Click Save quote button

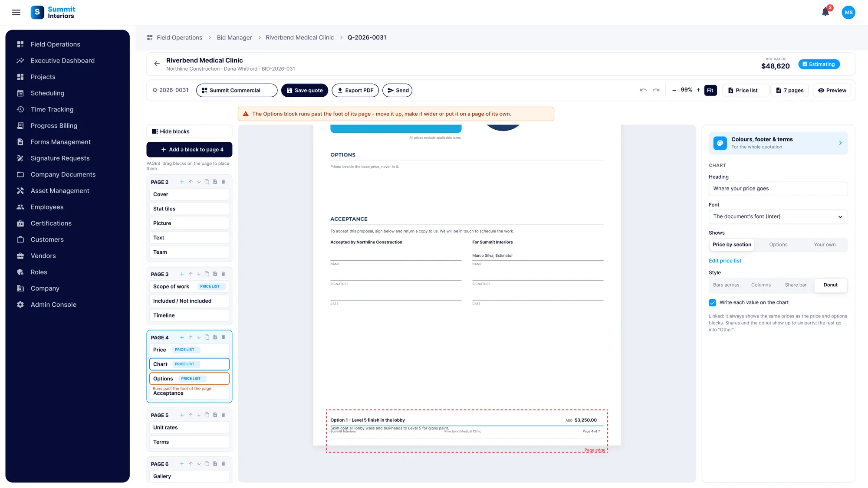coord(304,90)
